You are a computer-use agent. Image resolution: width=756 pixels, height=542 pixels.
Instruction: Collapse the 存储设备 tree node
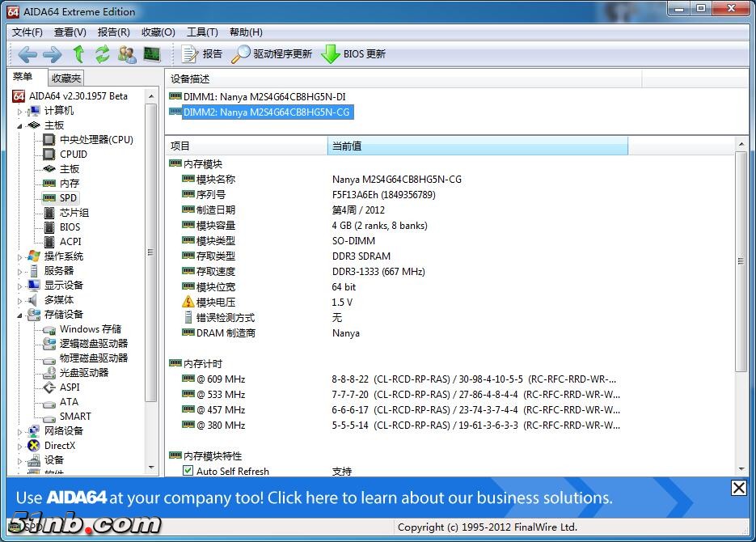pyautogui.click(x=20, y=315)
